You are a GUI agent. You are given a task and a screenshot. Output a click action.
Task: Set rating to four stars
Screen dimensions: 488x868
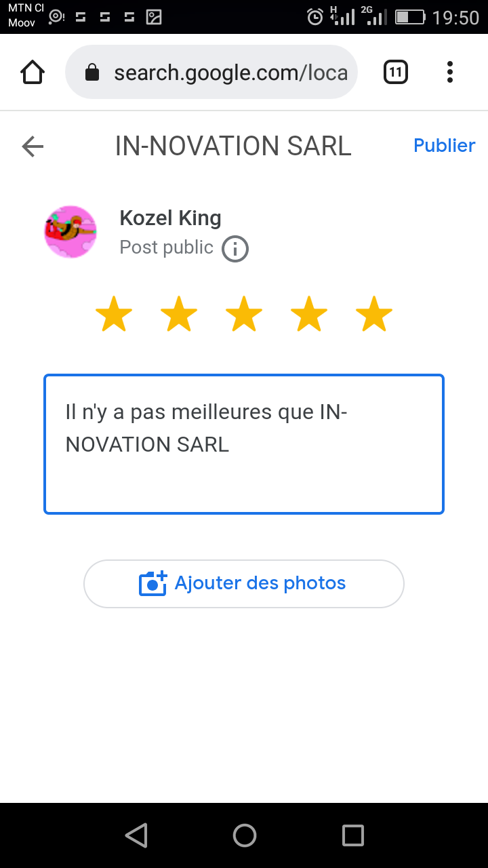309,315
